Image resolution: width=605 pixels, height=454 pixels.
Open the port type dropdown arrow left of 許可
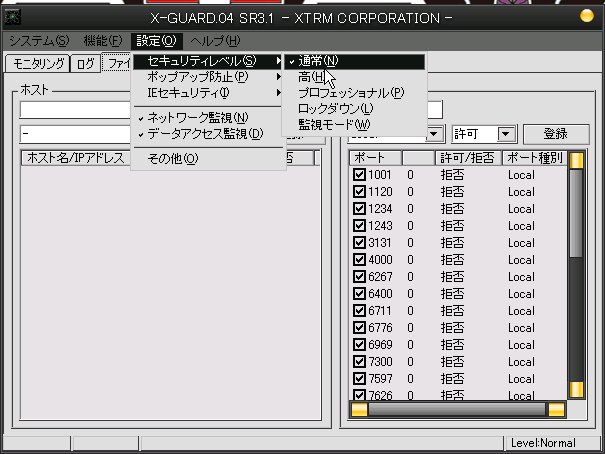coord(434,134)
